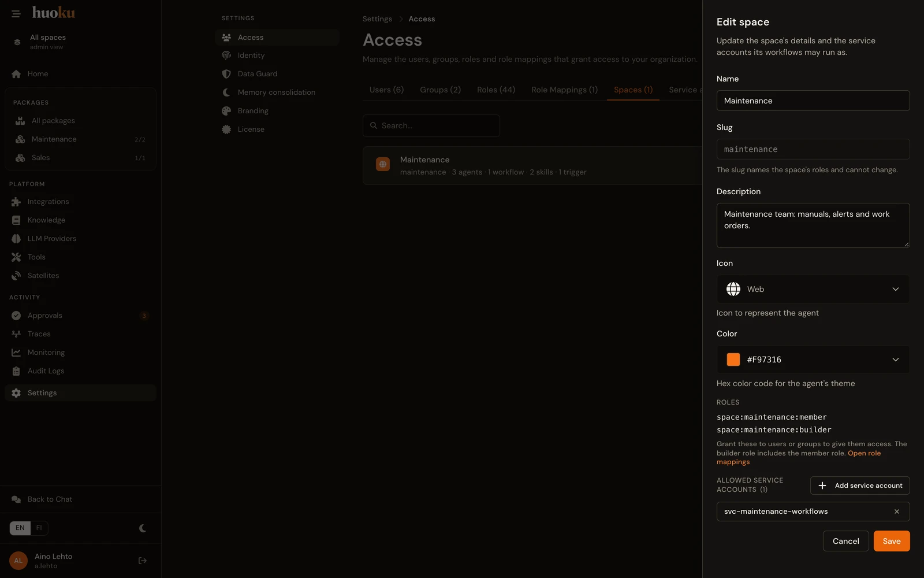Select the Spaces (1) tab
Image resolution: width=924 pixels, height=578 pixels.
(x=633, y=90)
